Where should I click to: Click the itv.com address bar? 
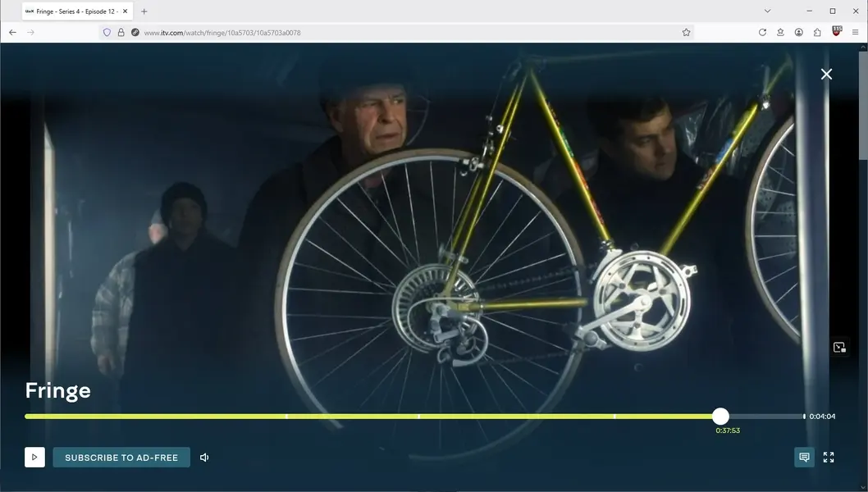pyautogui.click(x=395, y=33)
